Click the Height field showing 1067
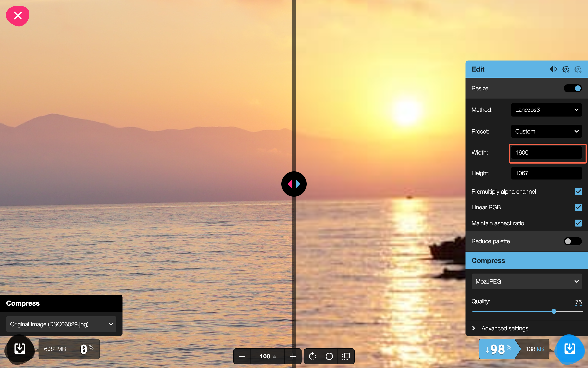 pos(546,173)
